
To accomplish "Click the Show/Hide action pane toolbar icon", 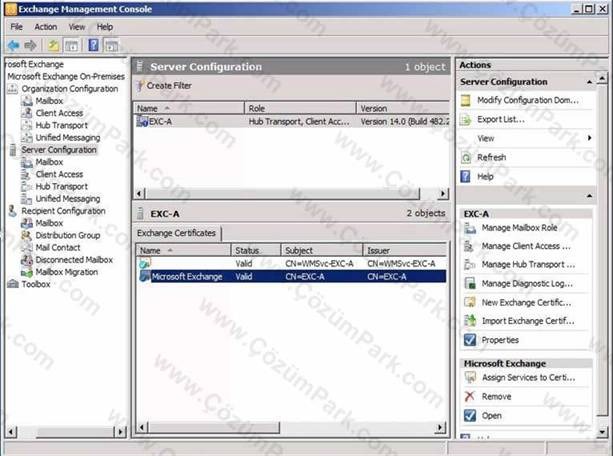I will tap(111, 46).
